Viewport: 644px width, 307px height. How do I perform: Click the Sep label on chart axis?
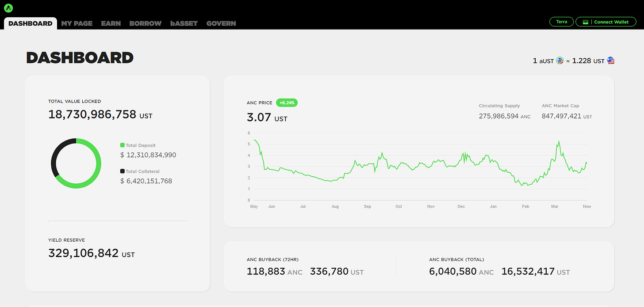tap(368, 206)
